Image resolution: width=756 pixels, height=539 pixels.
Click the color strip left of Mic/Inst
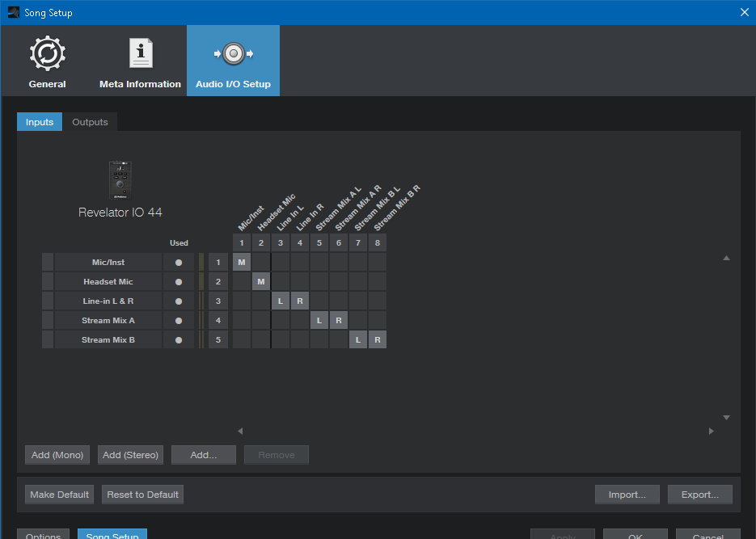point(48,262)
